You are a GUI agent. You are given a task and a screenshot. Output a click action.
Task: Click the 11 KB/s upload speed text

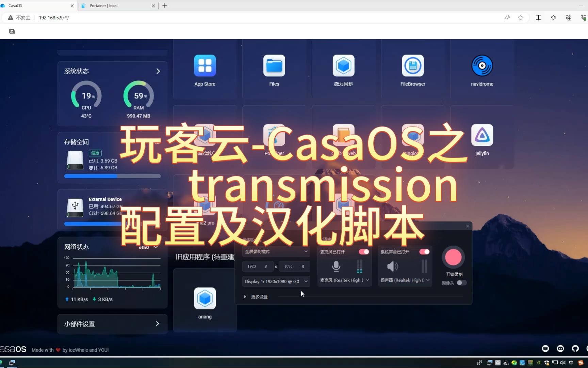[76, 299]
